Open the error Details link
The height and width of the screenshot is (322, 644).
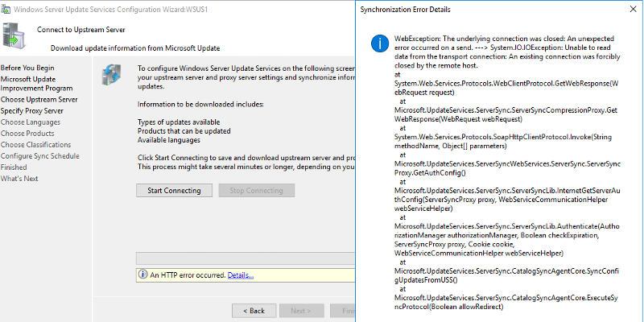click(241, 275)
